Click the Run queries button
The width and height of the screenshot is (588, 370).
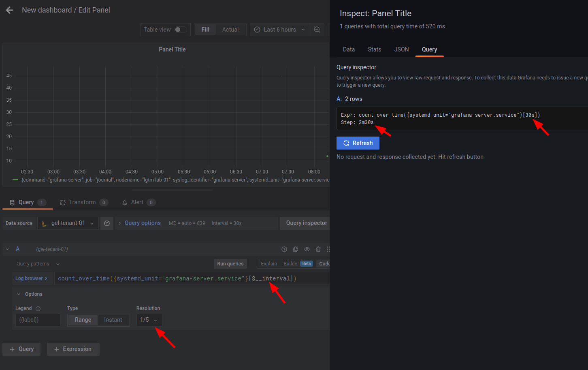(x=230, y=264)
